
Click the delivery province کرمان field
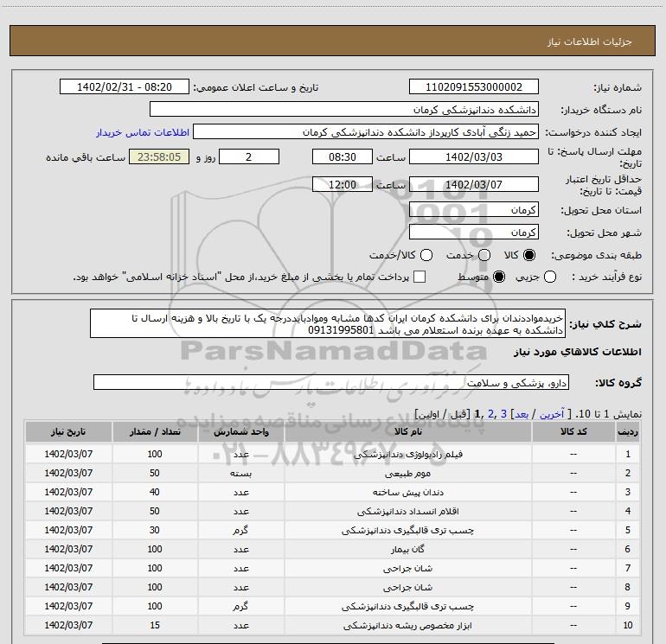[474, 209]
